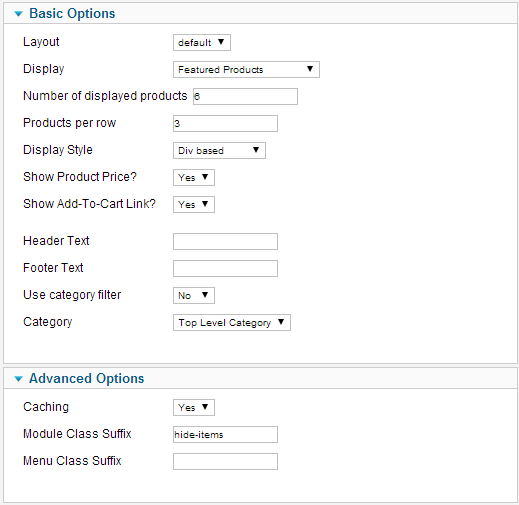Click the Module Class Suffix label

[x=77, y=434]
